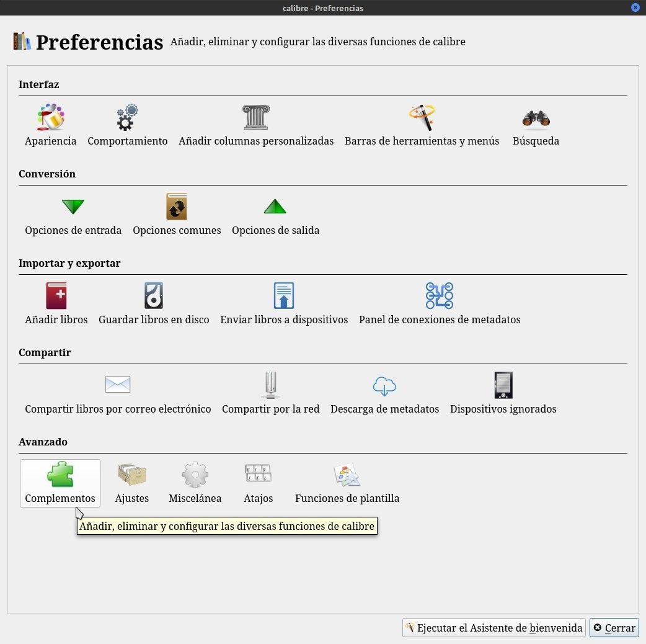Open Atajos keyboard keys icon
The height and width of the screenshot is (644, 646).
click(259, 473)
